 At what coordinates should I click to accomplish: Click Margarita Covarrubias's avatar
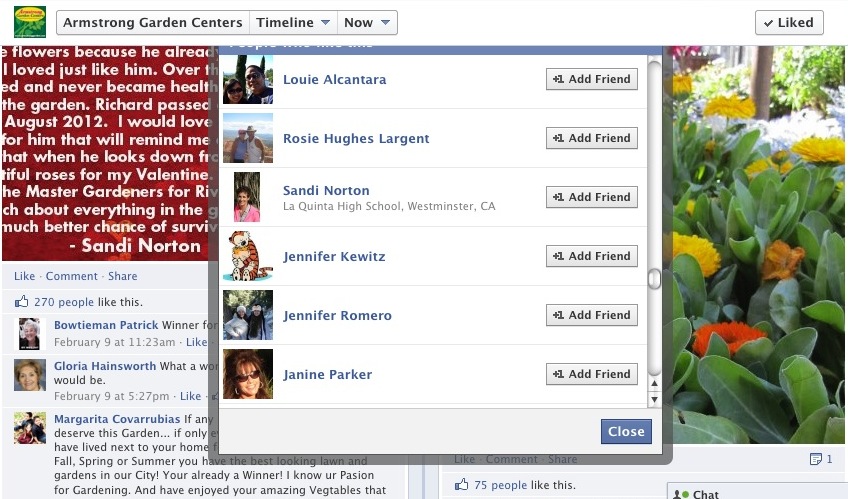[30, 428]
